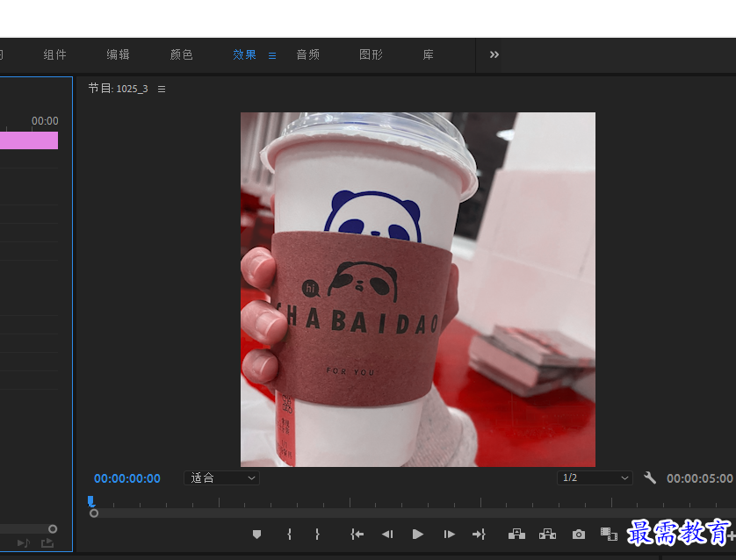Click the blue current timecode 00:00:00:00
This screenshot has height=560, width=736.
(127, 478)
